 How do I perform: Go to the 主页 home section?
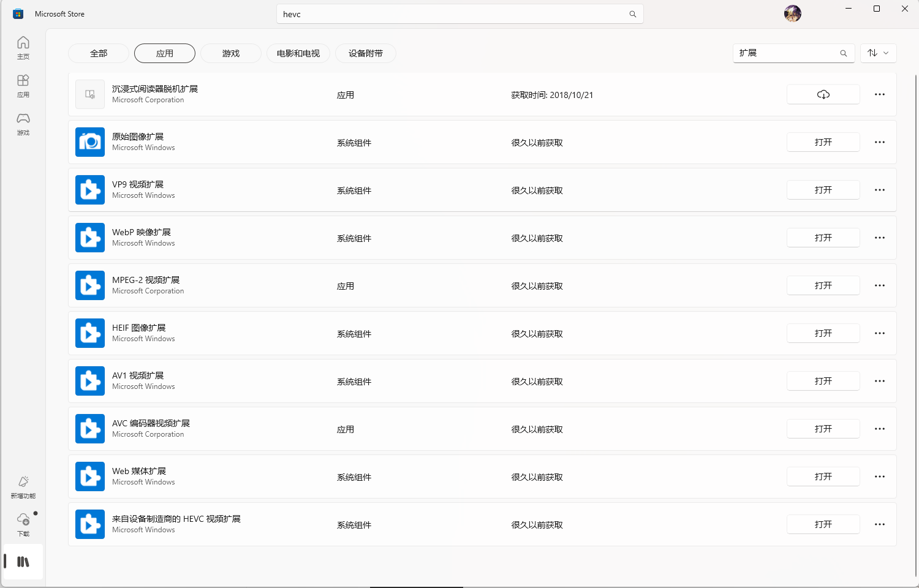tap(23, 48)
